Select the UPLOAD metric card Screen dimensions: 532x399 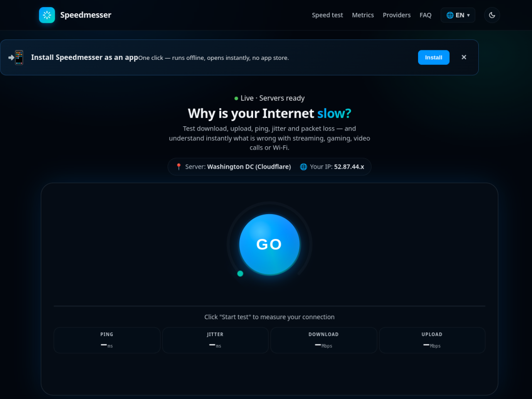click(432, 340)
